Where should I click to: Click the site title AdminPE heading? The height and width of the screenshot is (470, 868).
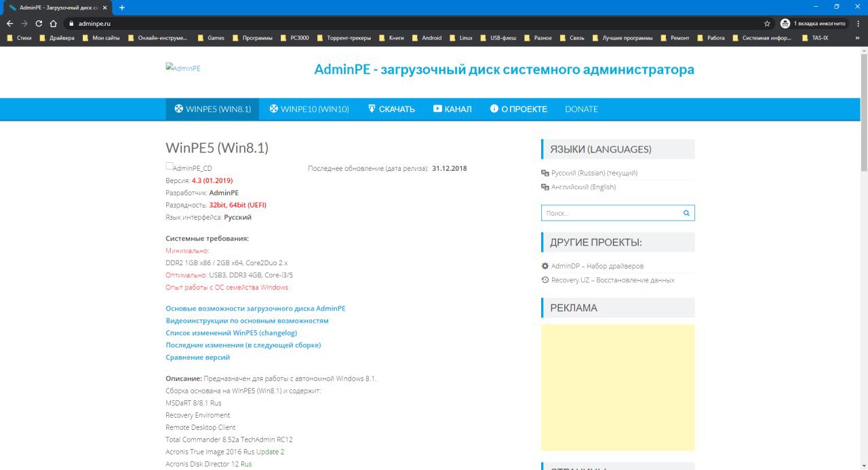coord(504,70)
